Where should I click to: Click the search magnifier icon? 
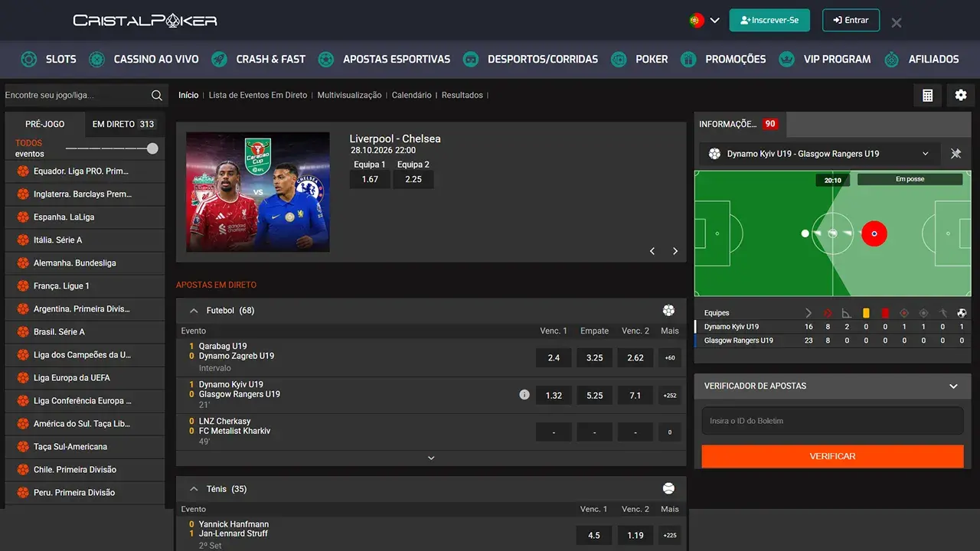click(x=157, y=95)
